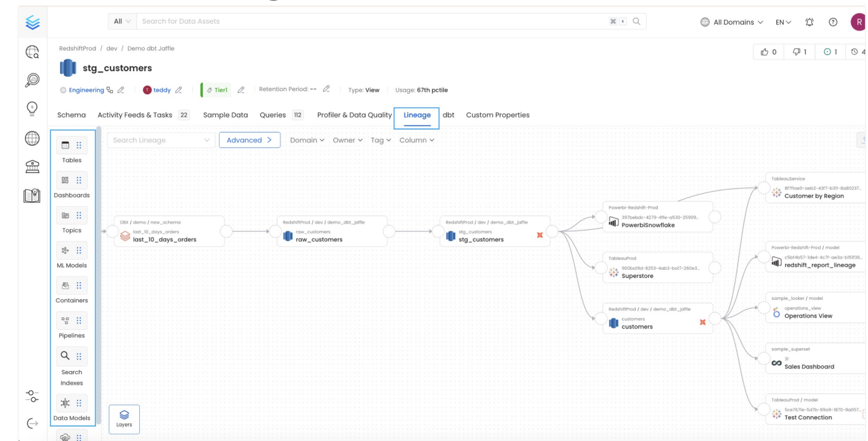Select the Tables entity icon
The width and height of the screenshot is (868, 441).
(65, 146)
